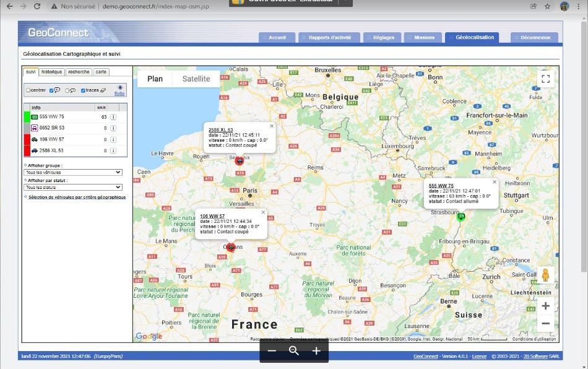The width and height of the screenshot is (588, 369).
Task: Click the green vehicle marker near Strasbourg
Action: click(x=461, y=216)
